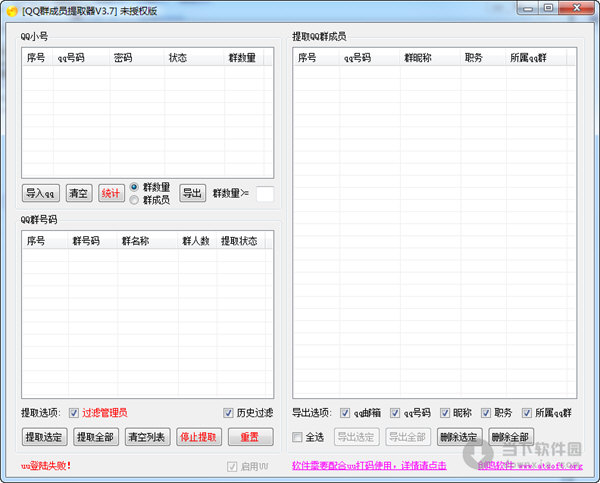This screenshot has height=483, width=600.
Task: Click the 清空列表 button
Action: pos(147,437)
